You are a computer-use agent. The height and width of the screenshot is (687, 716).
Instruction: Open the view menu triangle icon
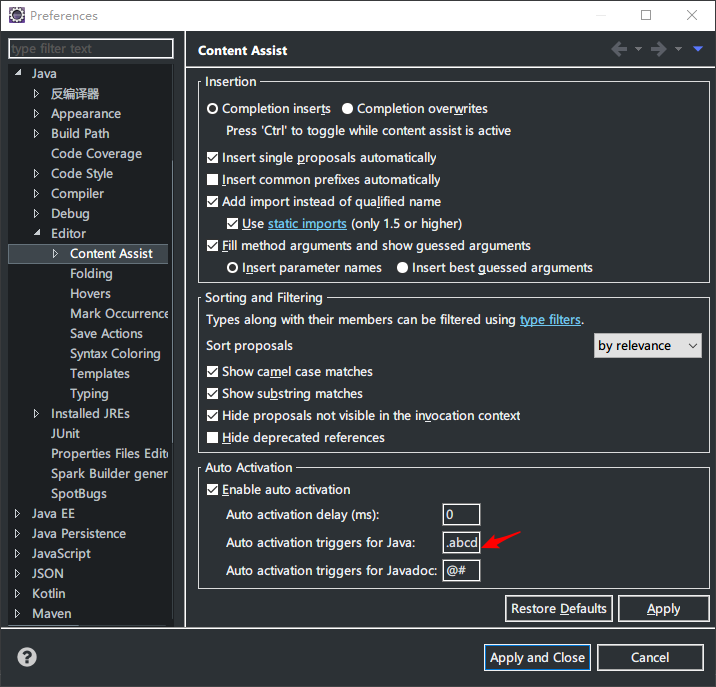tap(698, 50)
